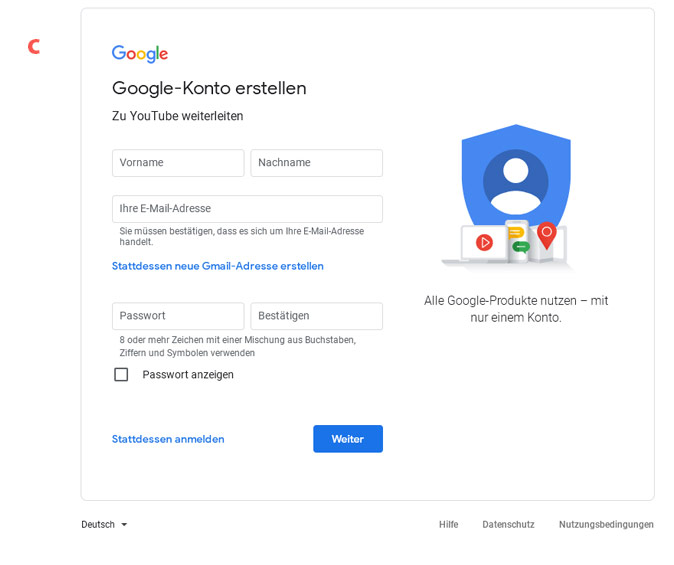Open the Datenschutz footer link

point(508,524)
